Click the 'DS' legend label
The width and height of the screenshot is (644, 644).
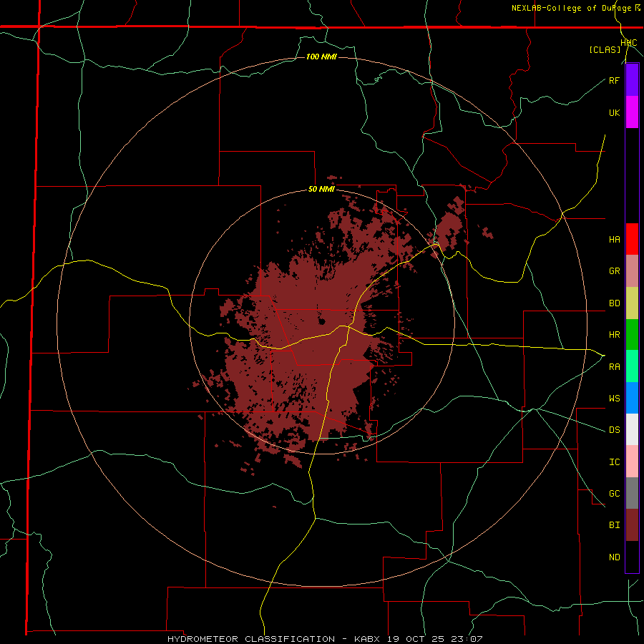[614, 430]
